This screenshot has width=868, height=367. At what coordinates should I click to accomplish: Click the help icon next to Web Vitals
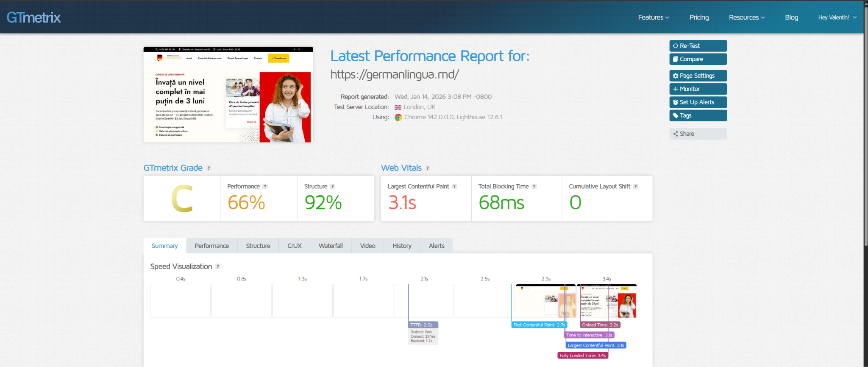pyautogui.click(x=428, y=168)
